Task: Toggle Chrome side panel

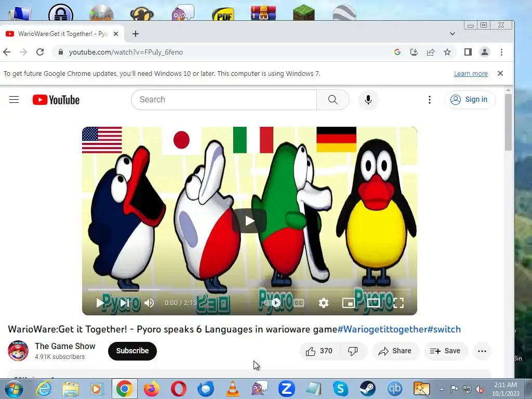Action: point(468,52)
